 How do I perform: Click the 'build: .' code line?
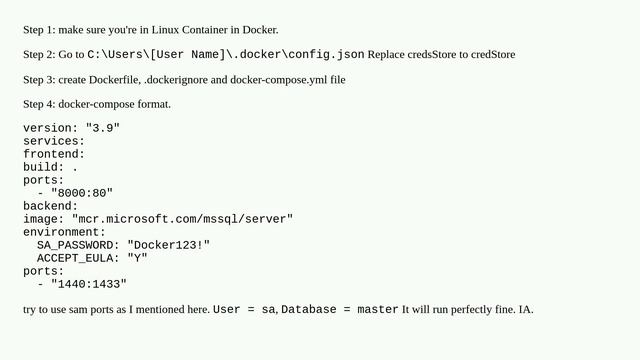50,167
